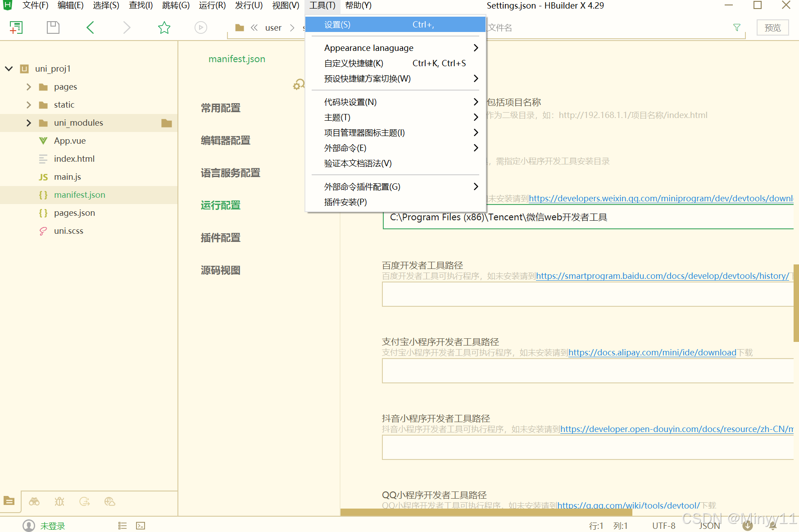Open the 文件(F) menu
Viewport: 799px width, 532px height.
tap(36, 5)
